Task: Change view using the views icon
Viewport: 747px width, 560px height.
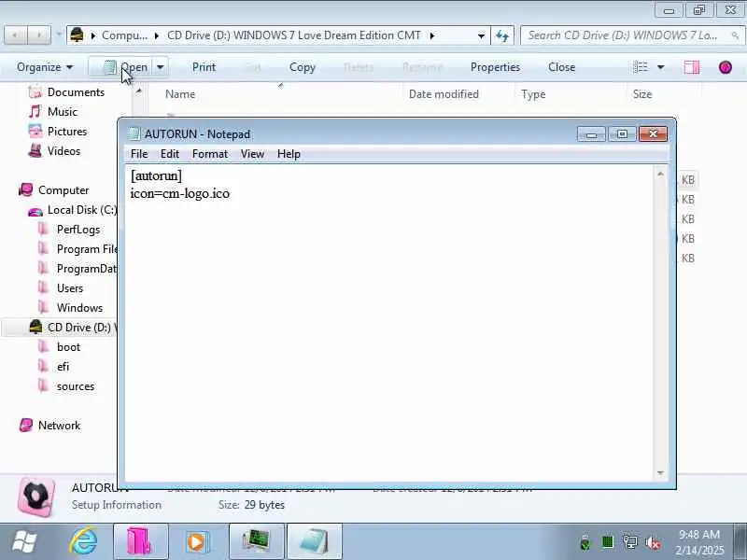Action: point(641,67)
